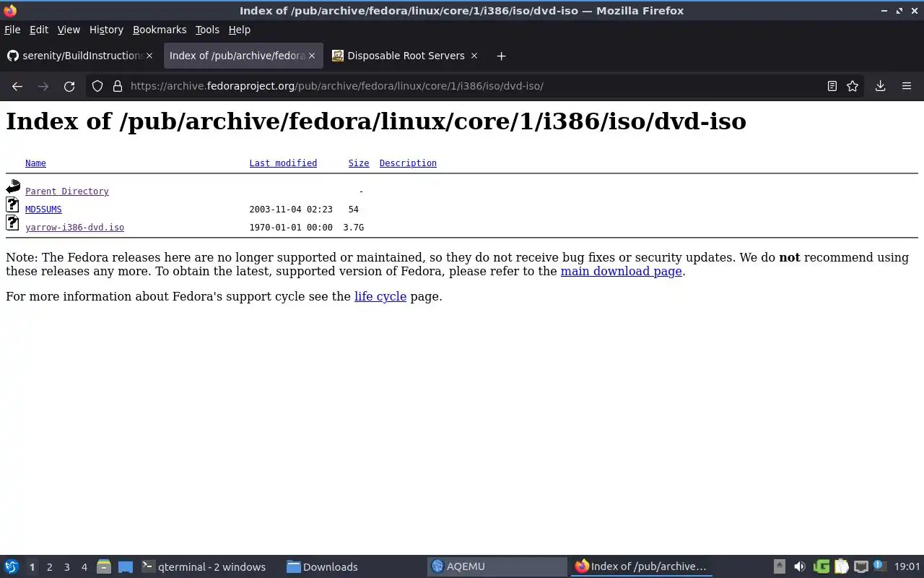Bookmark this page with the star icon
This screenshot has height=578, width=924.
[853, 86]
